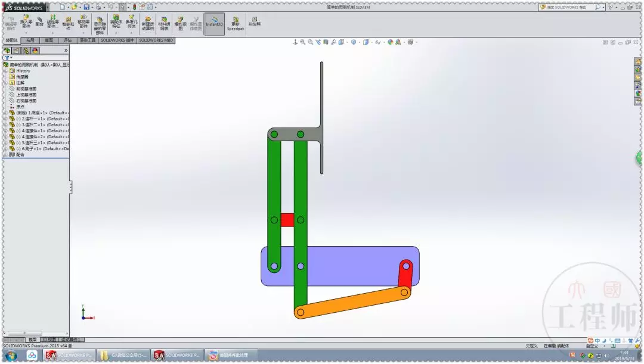Click the Print icon
Viewport: 644px width, 364px height.
coord(98,7)
